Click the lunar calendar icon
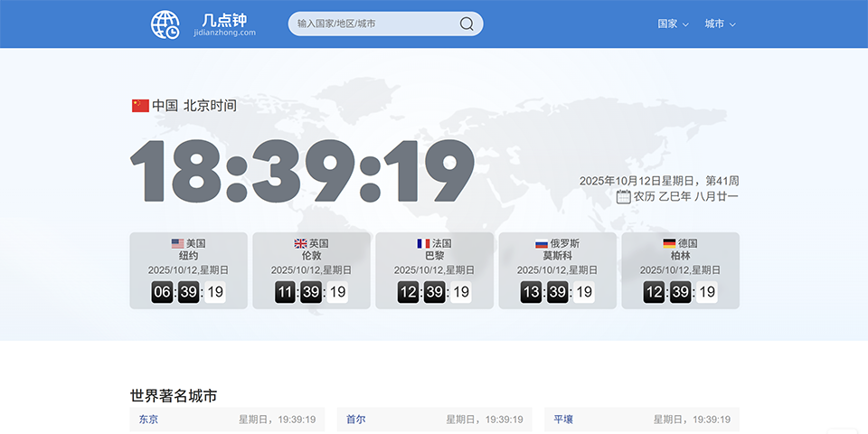 point(623,196)
